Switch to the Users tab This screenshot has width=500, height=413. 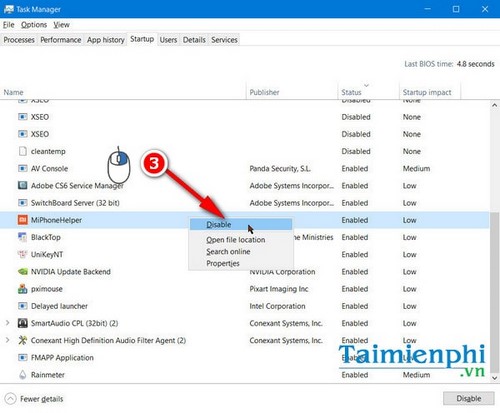[168, 40]
